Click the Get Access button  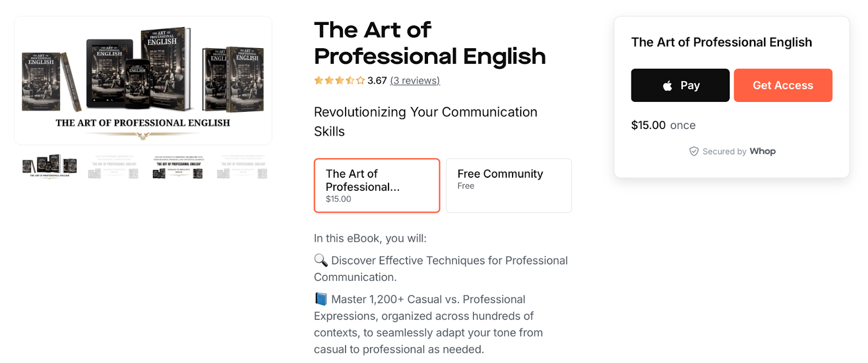(782, 85)
